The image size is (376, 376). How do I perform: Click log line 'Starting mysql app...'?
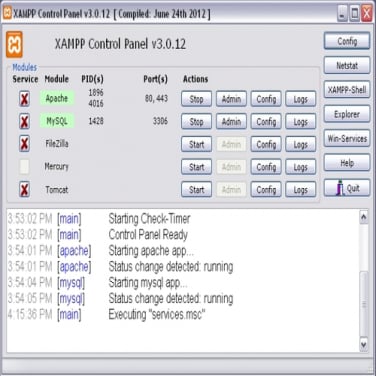pos(148,283)
